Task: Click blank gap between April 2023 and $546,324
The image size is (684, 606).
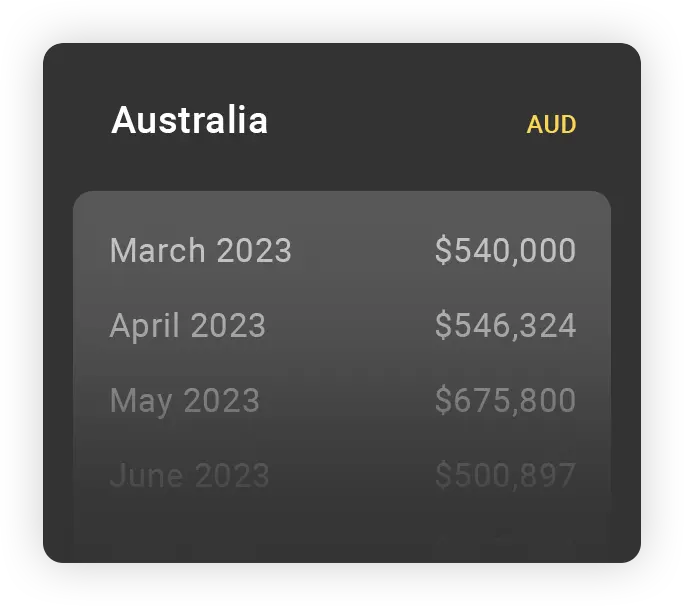Action: tap(350, 326)
